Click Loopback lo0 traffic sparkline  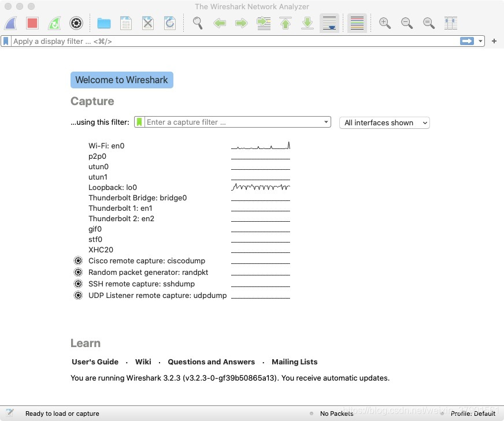click(x=261, y=187)
